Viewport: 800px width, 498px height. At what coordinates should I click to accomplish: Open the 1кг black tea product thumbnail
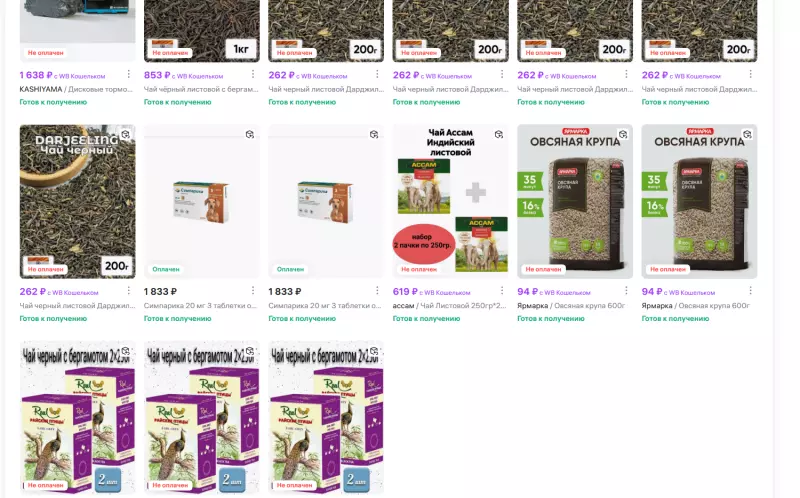click(202, 31)
